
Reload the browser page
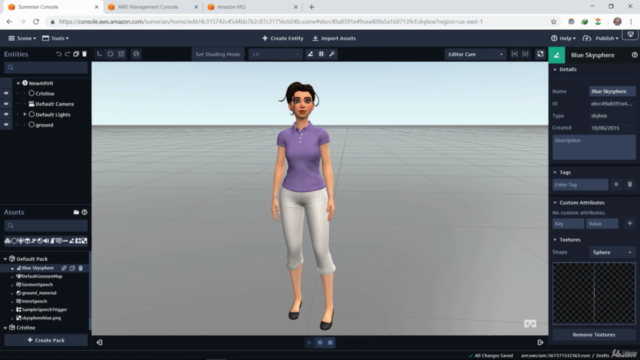(x=36, y=22)
